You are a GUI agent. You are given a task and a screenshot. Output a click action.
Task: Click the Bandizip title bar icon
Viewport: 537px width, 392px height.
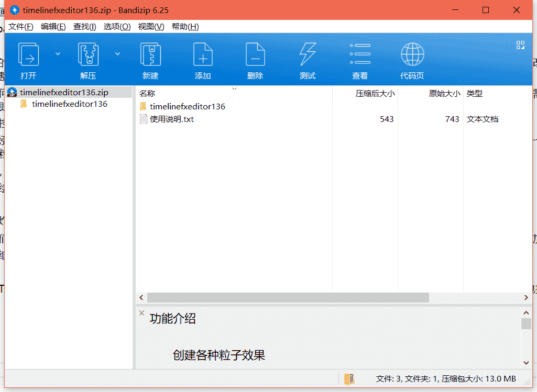coord(14,10)
